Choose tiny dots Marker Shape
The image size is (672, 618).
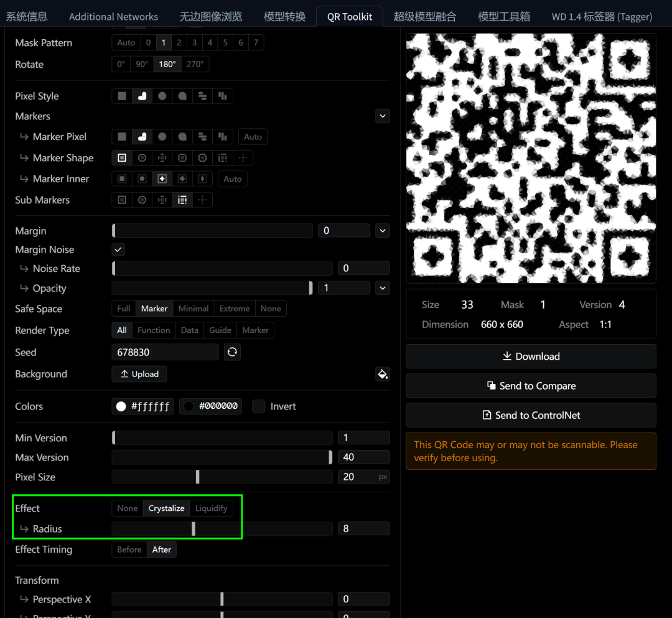(x=243, y=157)
